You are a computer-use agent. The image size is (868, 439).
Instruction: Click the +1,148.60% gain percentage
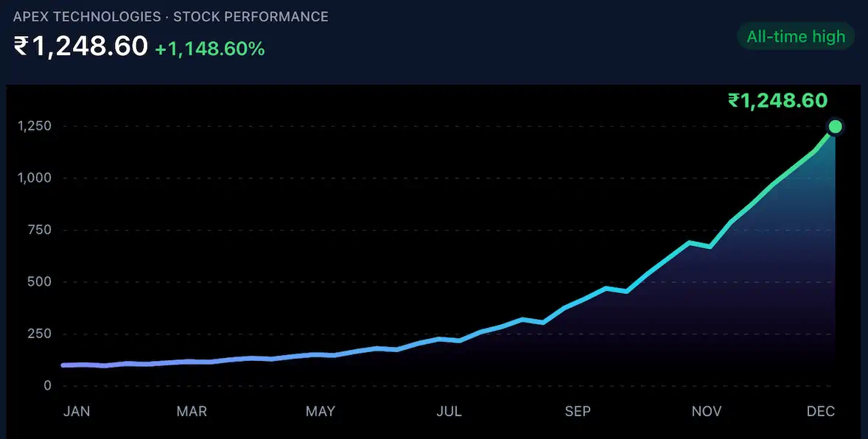[210, 49]
